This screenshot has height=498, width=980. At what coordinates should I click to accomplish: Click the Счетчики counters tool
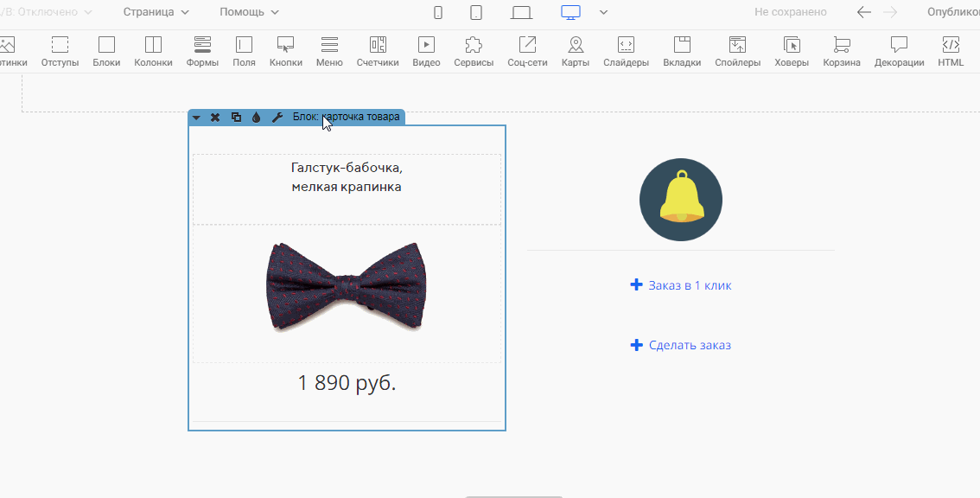tap(378, 51)
